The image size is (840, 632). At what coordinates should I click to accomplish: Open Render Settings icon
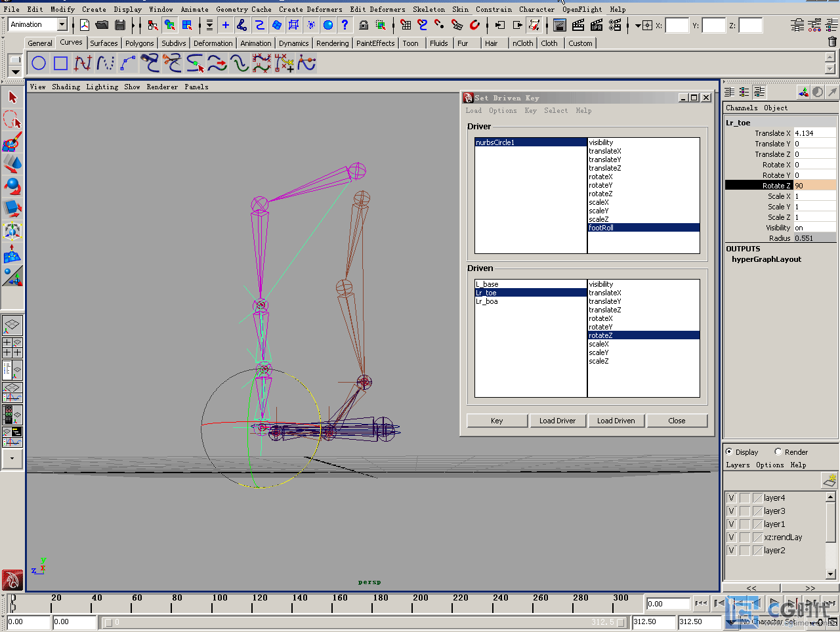click(615, 25)
